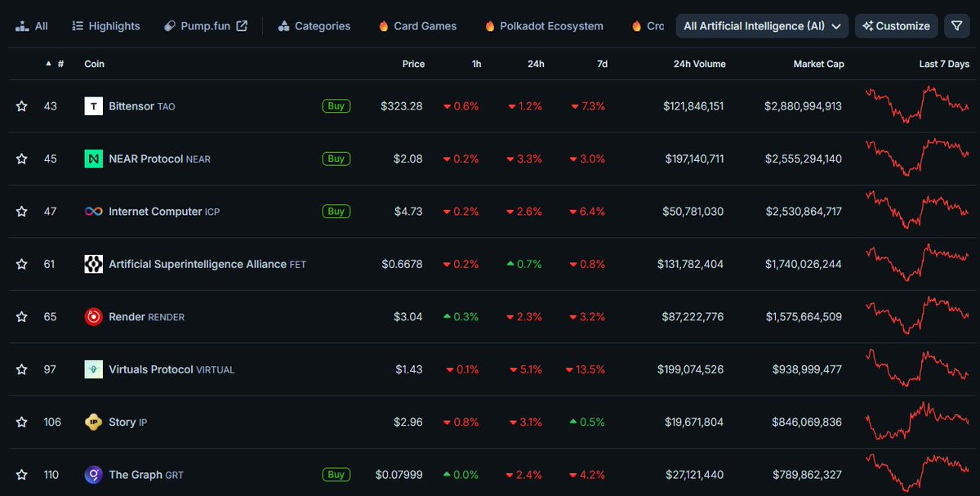Open the All Artificial Intelligence (AI) dropdown
The width and height of the screenshot is (980, 496).
point(762,26)
